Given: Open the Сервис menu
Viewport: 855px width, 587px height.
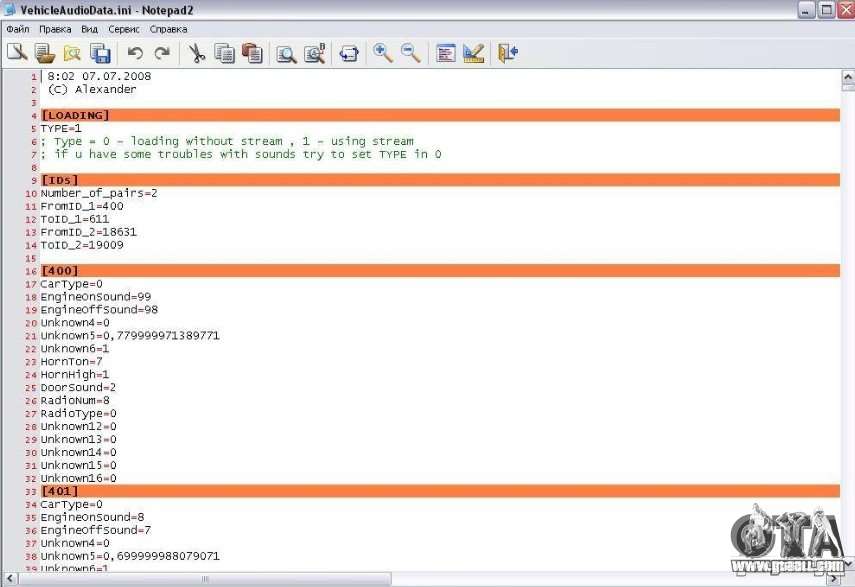Looking at the screenshot, I should (124, 29).
